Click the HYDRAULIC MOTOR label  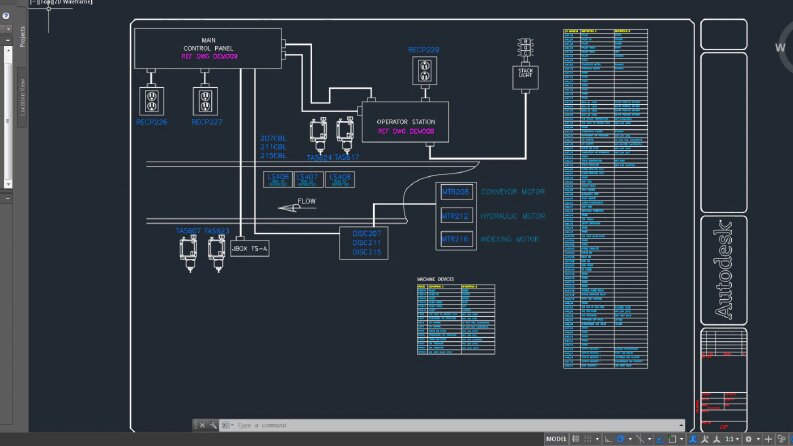coord(513,216)
